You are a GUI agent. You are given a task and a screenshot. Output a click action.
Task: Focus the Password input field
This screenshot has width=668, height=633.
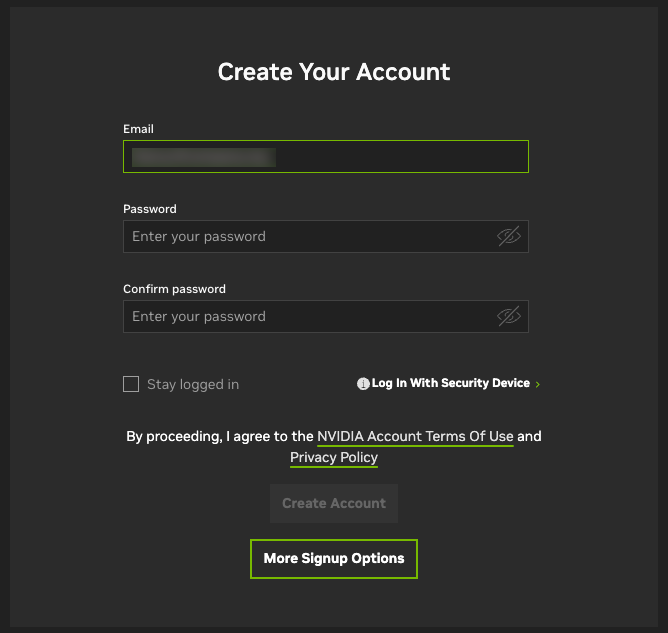coord(326,236)
